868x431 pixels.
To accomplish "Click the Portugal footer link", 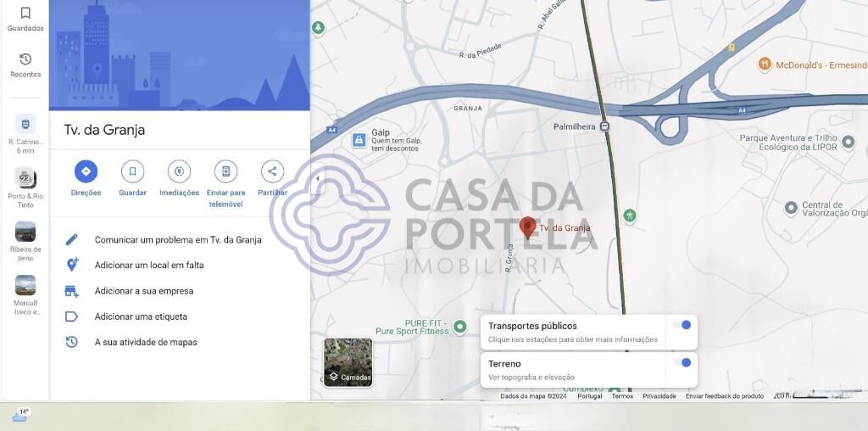I will point(590,396).
